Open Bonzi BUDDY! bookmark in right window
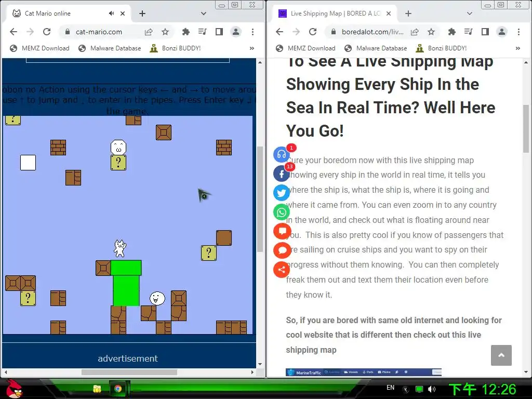The width and height of the screenshot is (532, 399). point(442,48)
